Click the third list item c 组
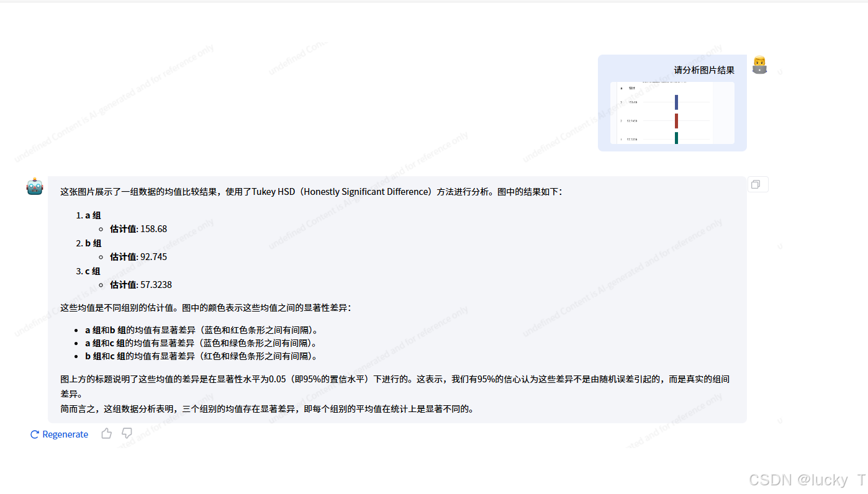 [x=93, y=271]
